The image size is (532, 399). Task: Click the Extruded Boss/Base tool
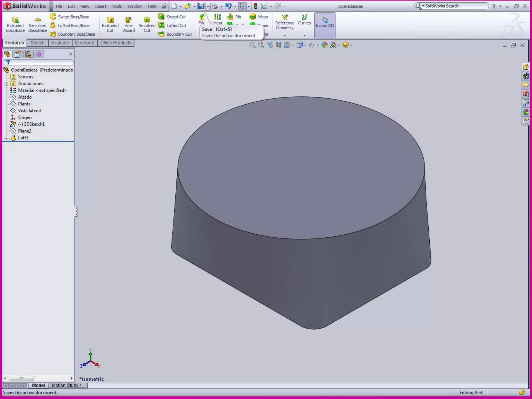(x=15, y=24)
